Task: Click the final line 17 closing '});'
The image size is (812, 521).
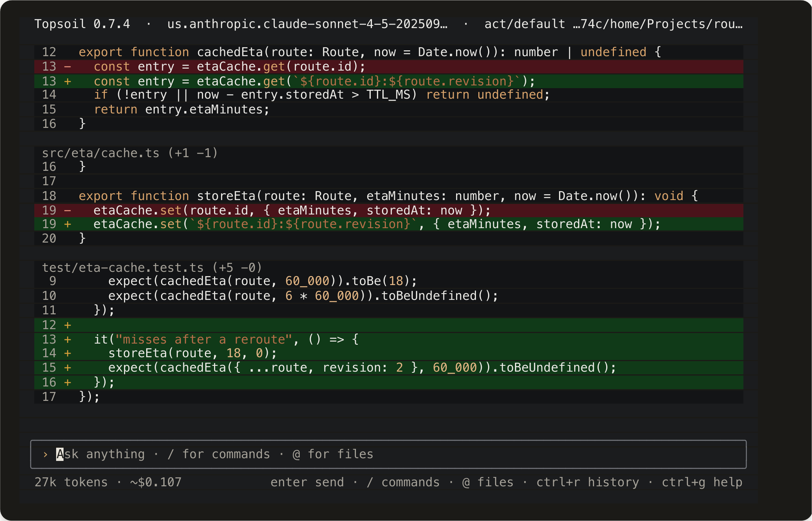Action: coord(389,396)
